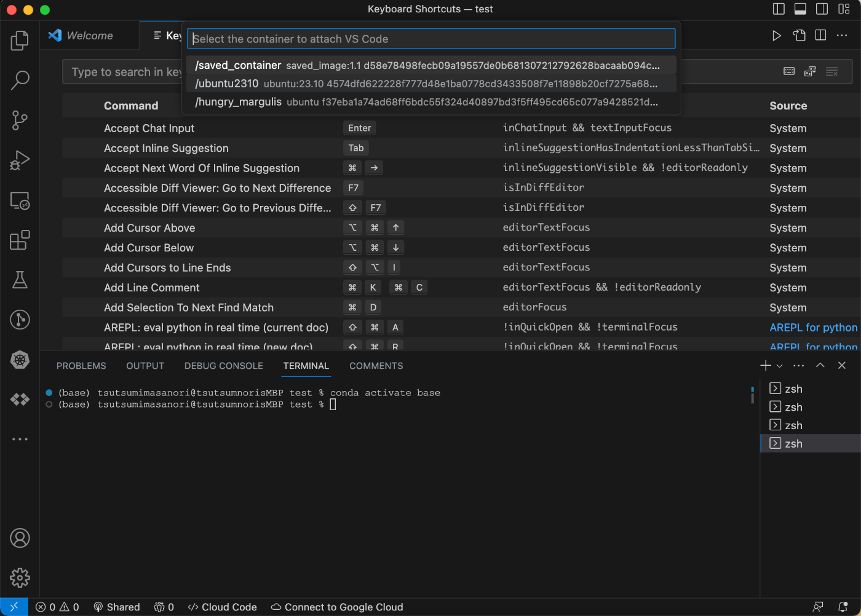This screenshot has width=861, height=616.
Task: Switch to DEBUG CONSOLE panel tab
Action: pyautogui.click(x=224, y=366)
